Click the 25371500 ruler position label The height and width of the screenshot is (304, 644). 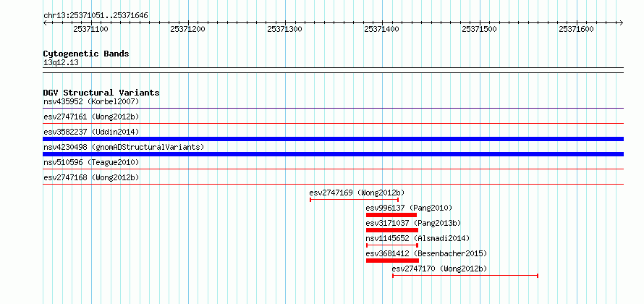pos(479,29)
